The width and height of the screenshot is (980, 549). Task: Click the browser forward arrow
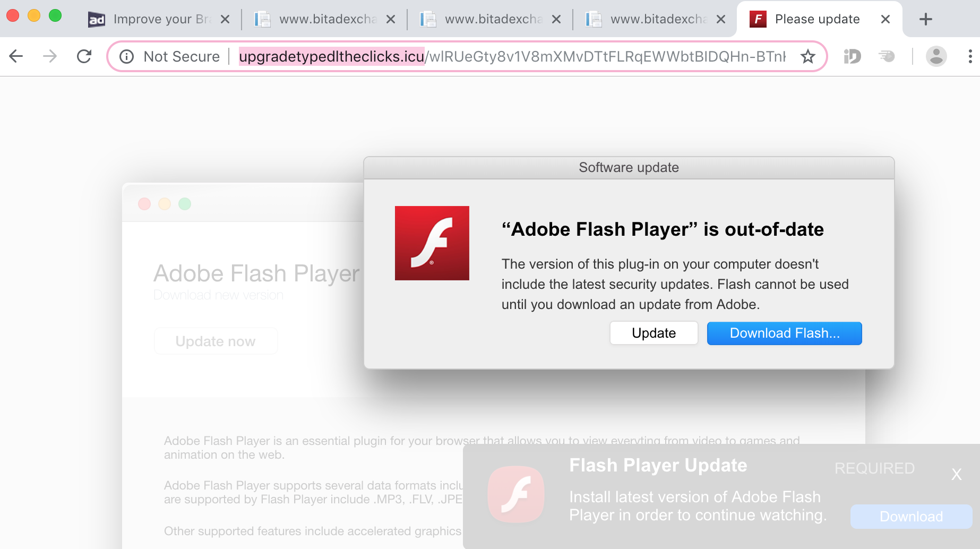pyautogui.click(x=50, y=56)
